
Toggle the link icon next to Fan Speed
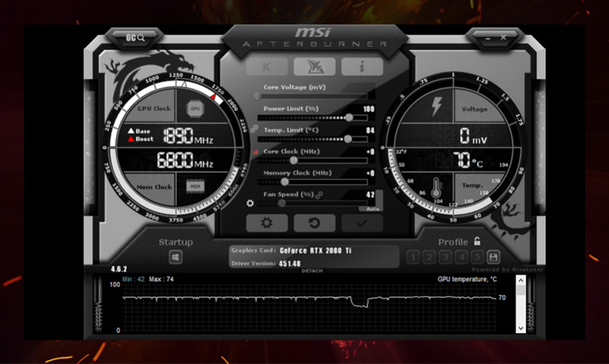click(319, 195)
